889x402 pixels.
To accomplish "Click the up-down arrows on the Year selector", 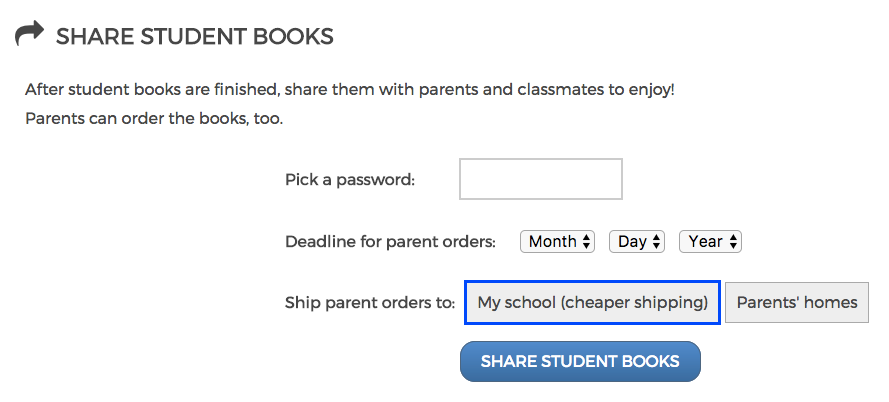I will click(734, 242).
